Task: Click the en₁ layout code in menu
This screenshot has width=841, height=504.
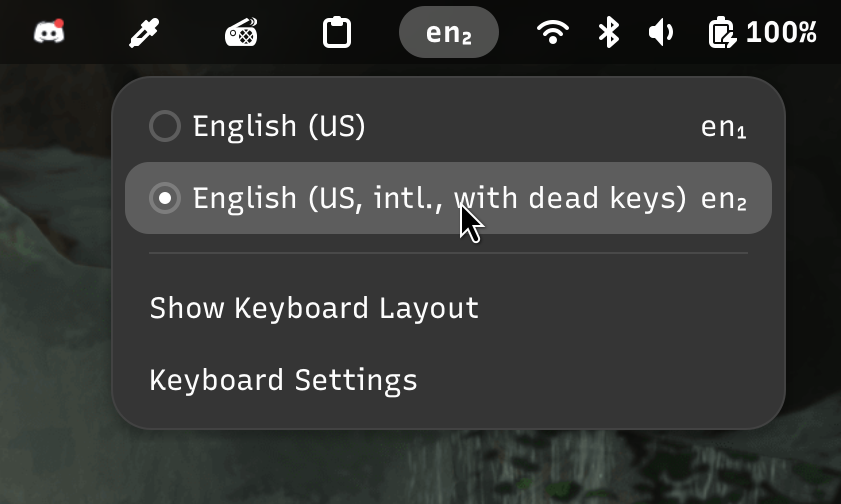Action: [724, 127]
